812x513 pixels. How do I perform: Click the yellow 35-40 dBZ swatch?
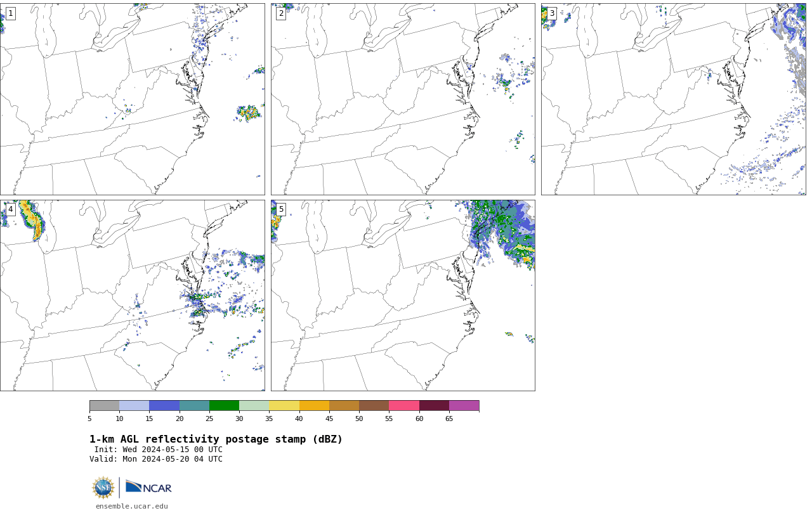click(x=284, y=406)
